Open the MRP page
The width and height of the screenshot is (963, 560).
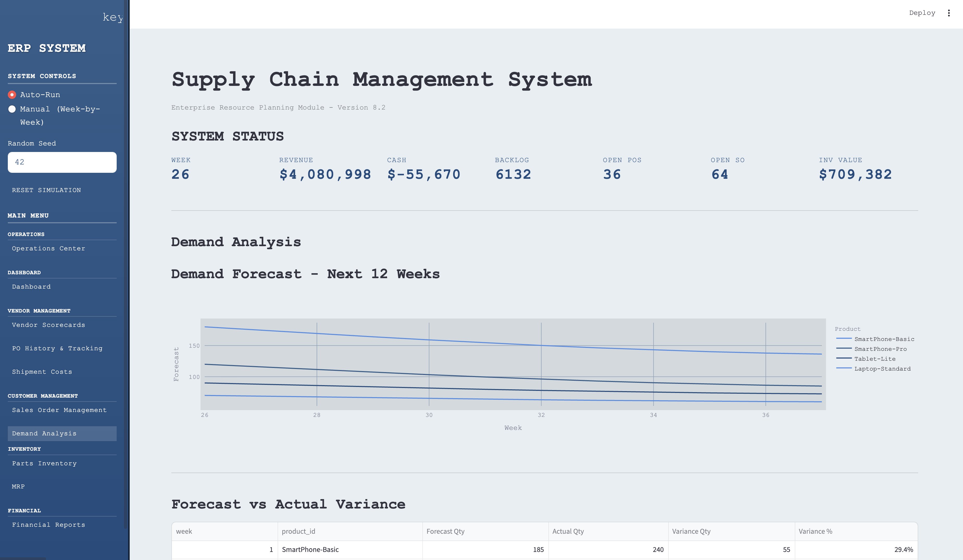click(x=18, y=487)
